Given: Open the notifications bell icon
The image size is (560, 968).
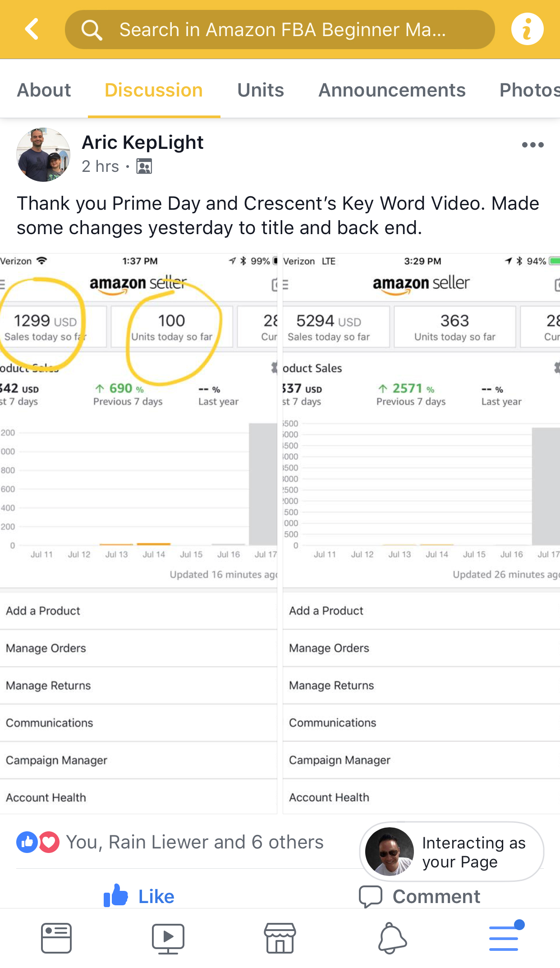Looking at the screenshot, I should click(392, 938).
